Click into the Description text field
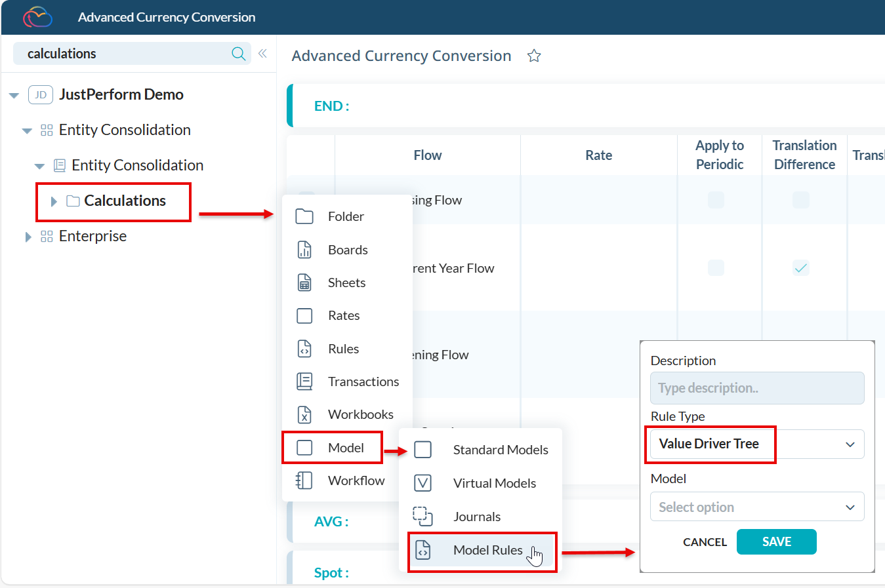 click(x=757, y=388)
